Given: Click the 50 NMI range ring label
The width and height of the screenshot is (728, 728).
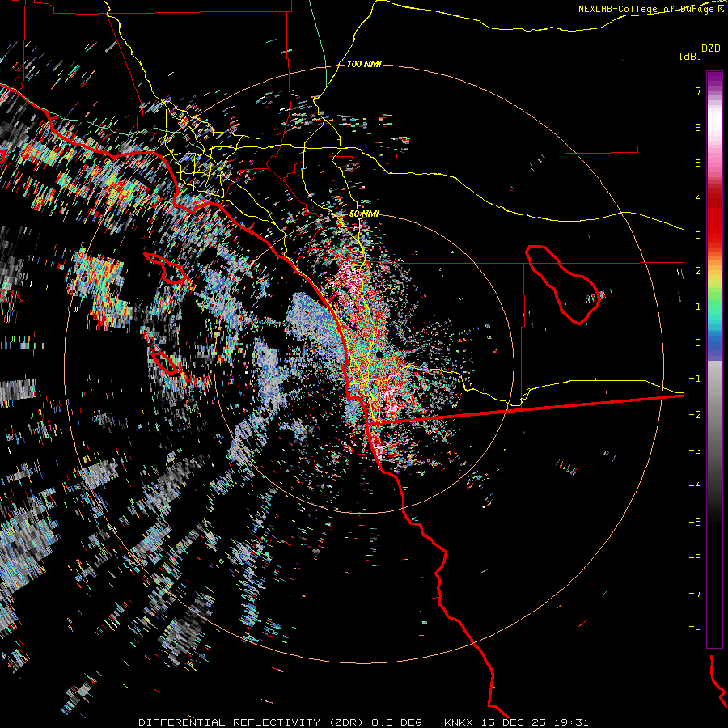Looking at the screenshot, I should click(x=364, y=214).
